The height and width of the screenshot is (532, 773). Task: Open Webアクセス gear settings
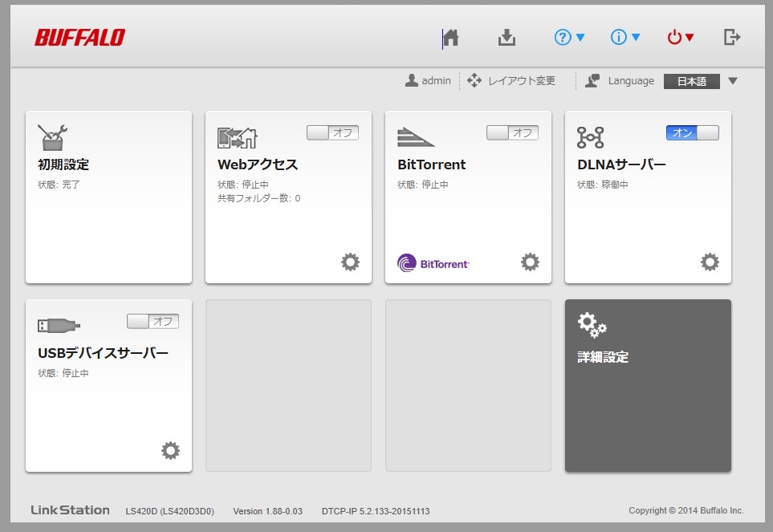pyautogui.click(x=350, y=262)
